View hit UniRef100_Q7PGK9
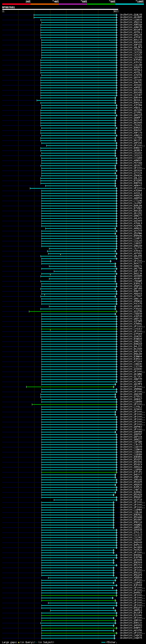This screenshot has height=644, width=146. pyautogui.click(x=131, y=334)
